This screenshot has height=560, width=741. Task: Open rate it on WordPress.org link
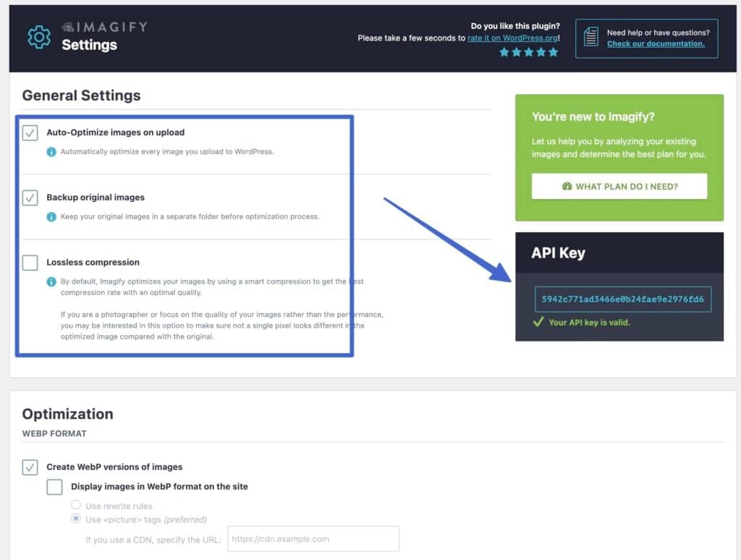coord(513,38)
